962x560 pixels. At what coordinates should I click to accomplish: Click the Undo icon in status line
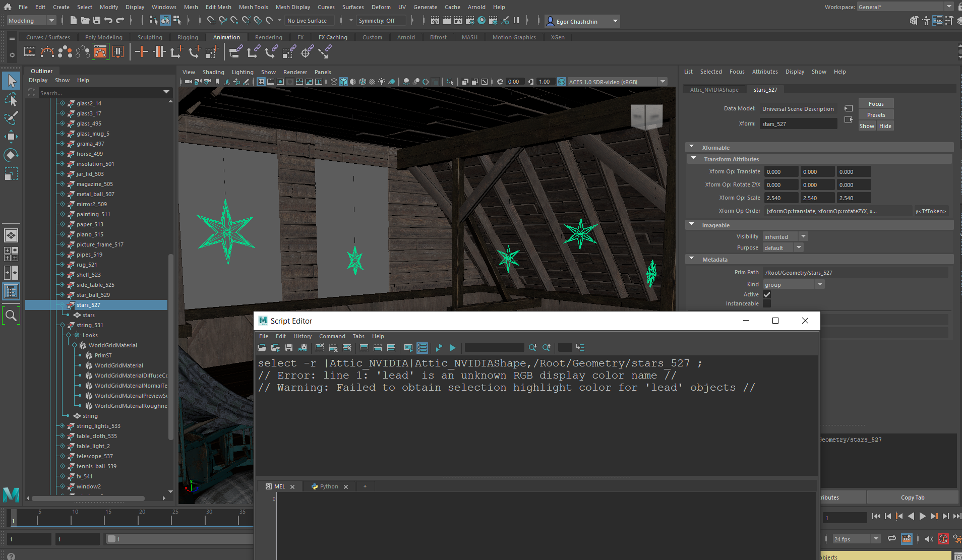click(x=108, y=21)
